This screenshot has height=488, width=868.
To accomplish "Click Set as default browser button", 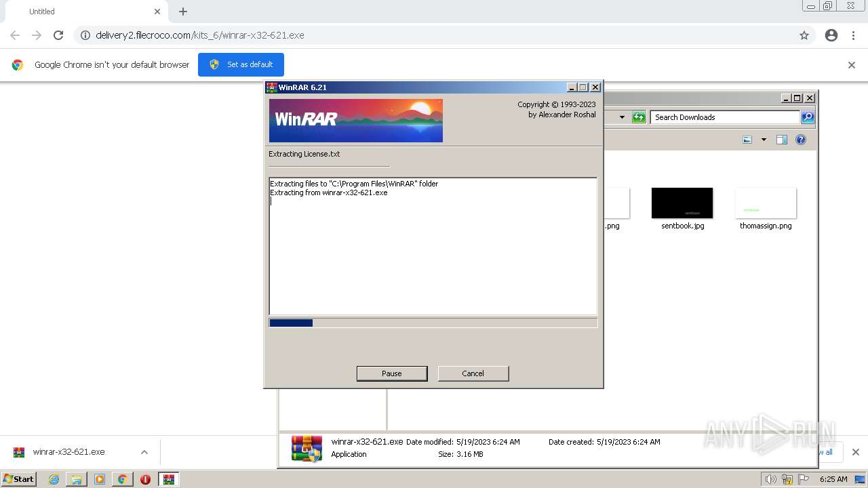I will click(241, 64).
